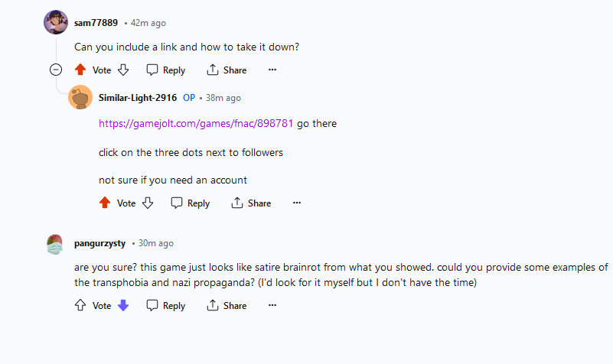The height and width of the screenshot is (364, 613).
Task: View Similar-Light-2916's user profile
Action: (138, 98)
